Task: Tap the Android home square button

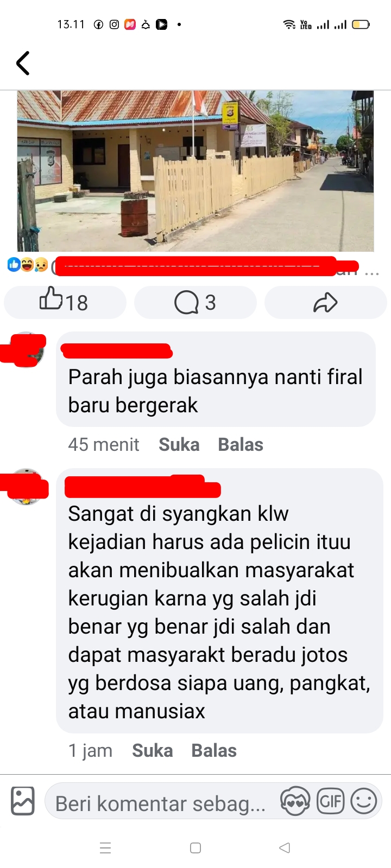Action: (x=195, y=848)
